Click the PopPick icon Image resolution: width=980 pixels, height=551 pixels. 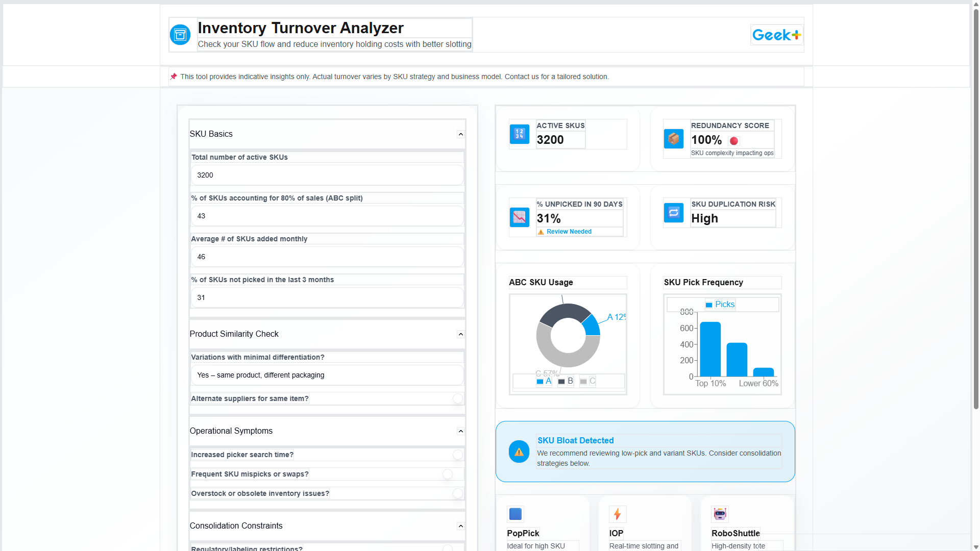pos(515,514)
